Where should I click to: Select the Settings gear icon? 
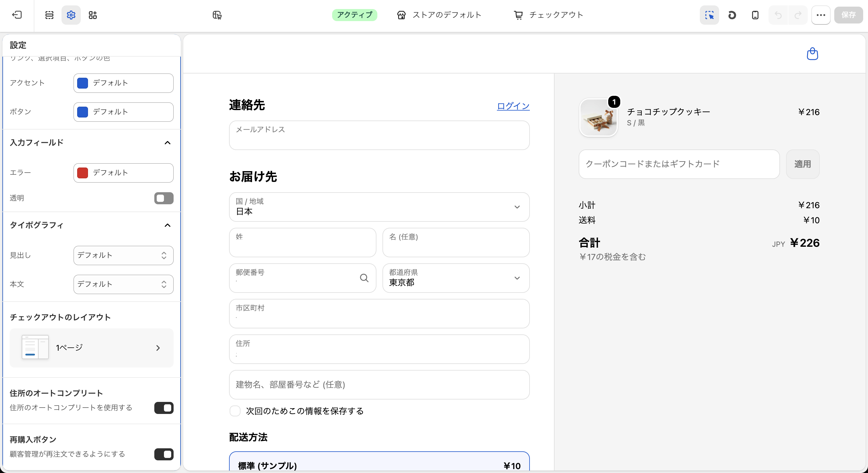(x=71, y=15)
